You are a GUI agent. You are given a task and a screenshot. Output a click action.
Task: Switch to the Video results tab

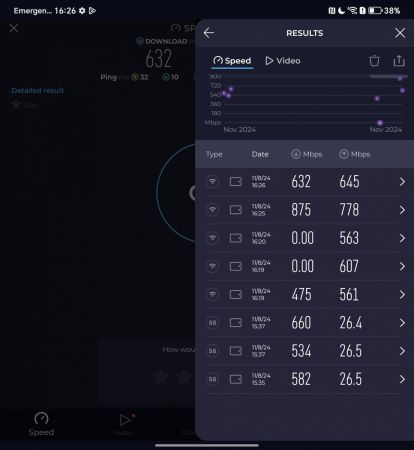point(283,61)
